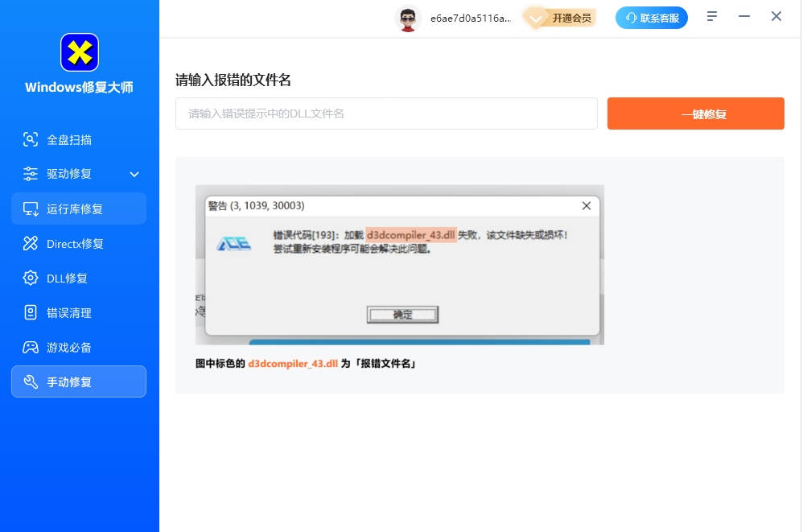Click the DLL修复 gear icon
This screenshot has width=803, height=532.
(x=31, y=278)
